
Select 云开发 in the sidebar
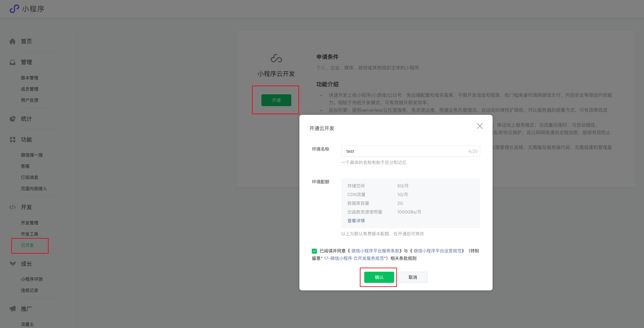tap(27, 245)
